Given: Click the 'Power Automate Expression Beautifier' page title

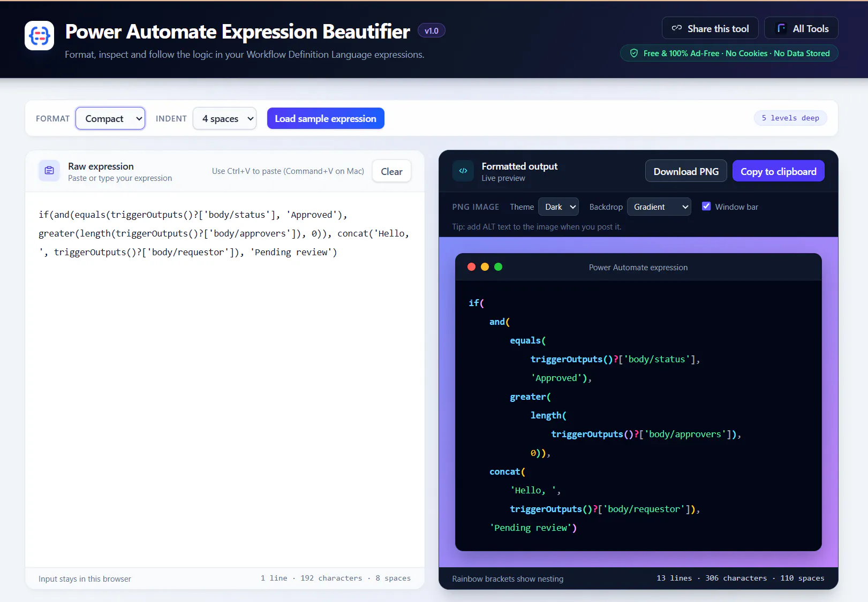Looking at the screenshot, I should [237, 32].
